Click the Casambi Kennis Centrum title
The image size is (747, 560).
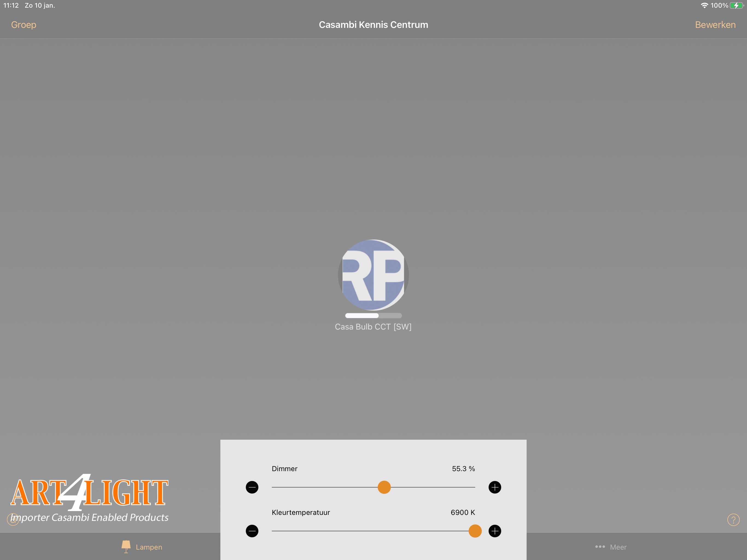click(373, 25)
